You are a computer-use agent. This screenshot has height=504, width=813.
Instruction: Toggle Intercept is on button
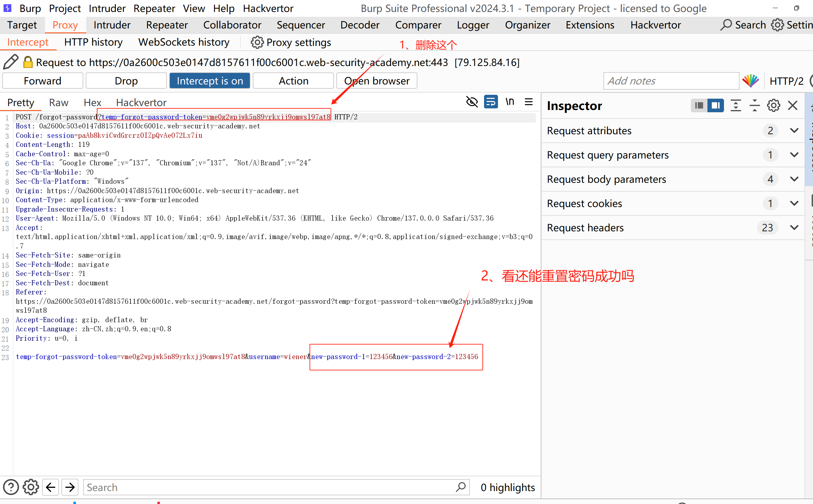click(209, 81)
